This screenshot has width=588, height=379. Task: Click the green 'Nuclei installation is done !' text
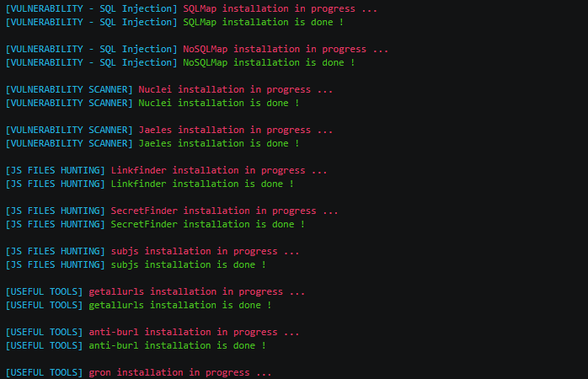pyautogui.click(x=219, y=103)
